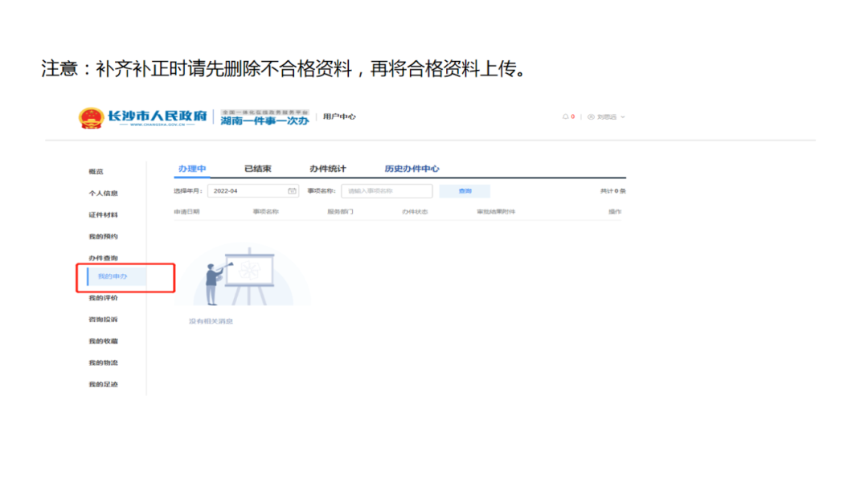Select 我的预约 from sidebar

tap(103, 237)
